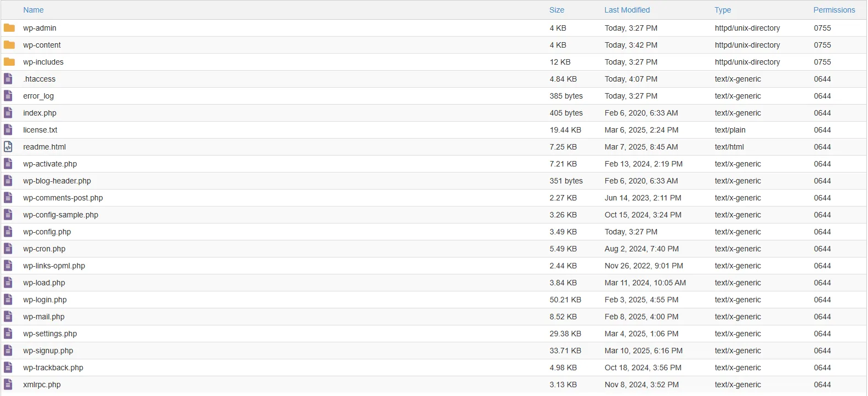Click the wp-includes folder icon
Screen dimensions: 868x396
click(x=9, y=62)
